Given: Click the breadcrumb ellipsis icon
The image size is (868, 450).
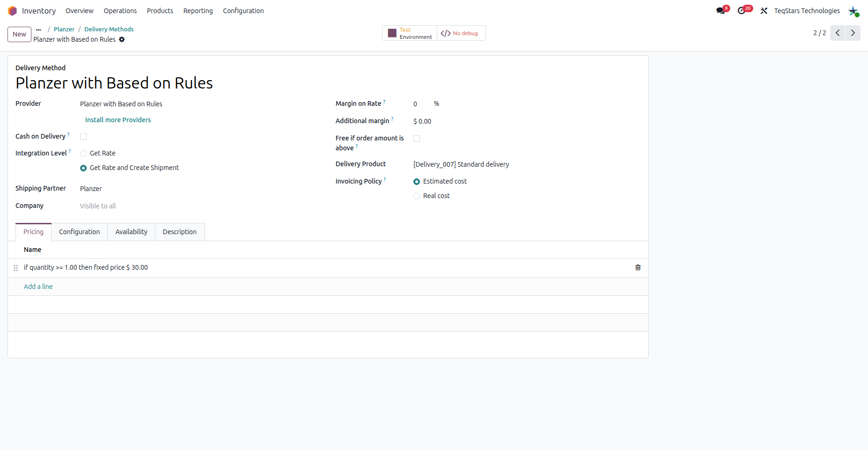Looking at the screenshot, I should point(38,30).
